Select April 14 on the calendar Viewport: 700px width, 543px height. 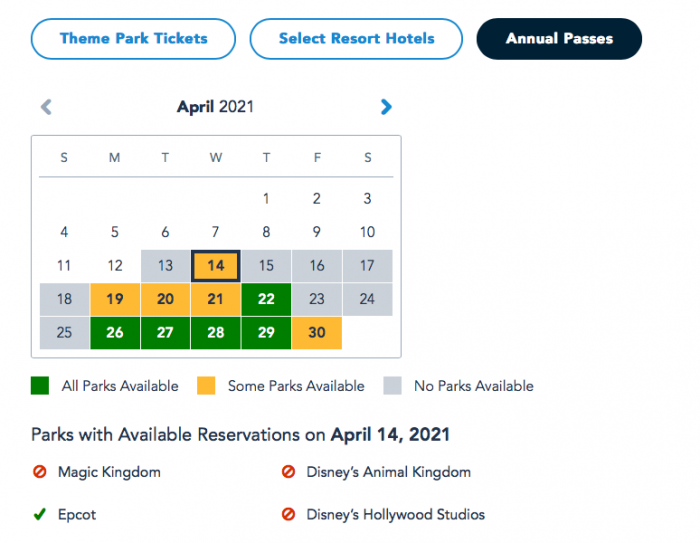coord(216,266)
